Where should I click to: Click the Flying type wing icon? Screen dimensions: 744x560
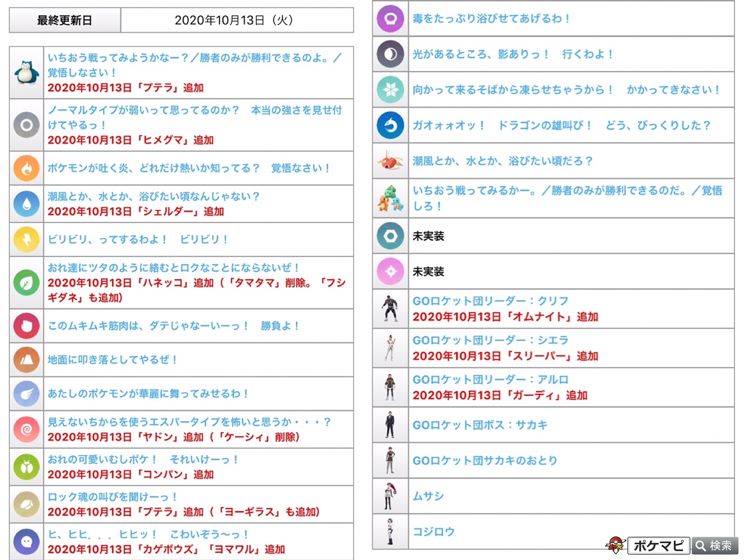point(27,394)
